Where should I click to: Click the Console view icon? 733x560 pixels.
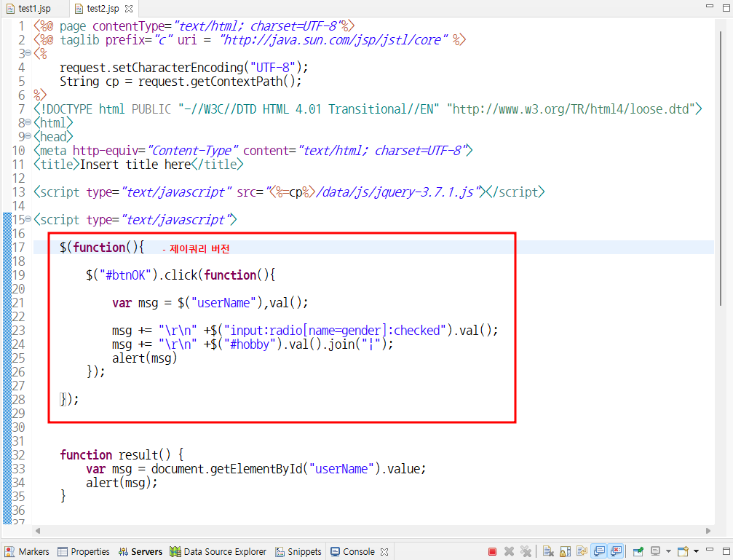click(x=335, y=551)
